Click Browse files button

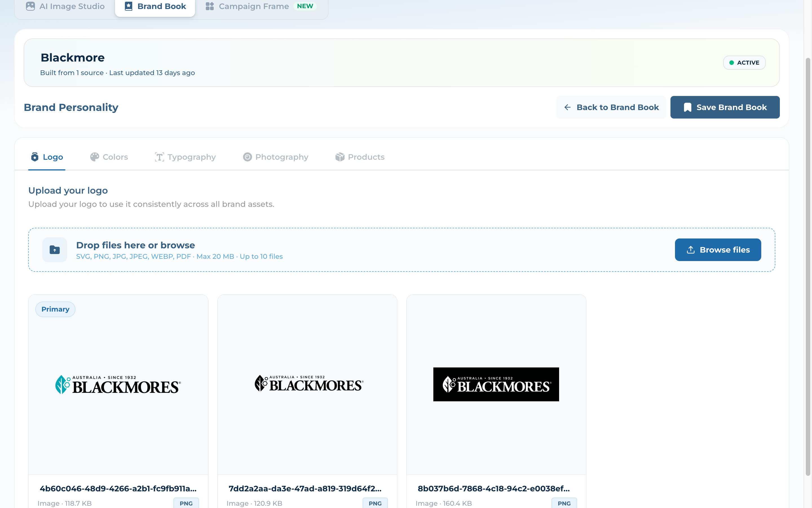click(718, 250)
